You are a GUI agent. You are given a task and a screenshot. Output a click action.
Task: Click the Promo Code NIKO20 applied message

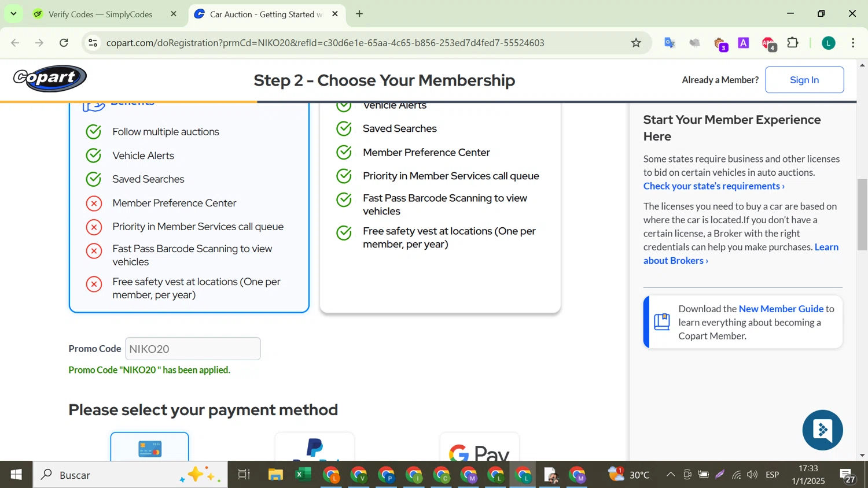coord(149,370)
